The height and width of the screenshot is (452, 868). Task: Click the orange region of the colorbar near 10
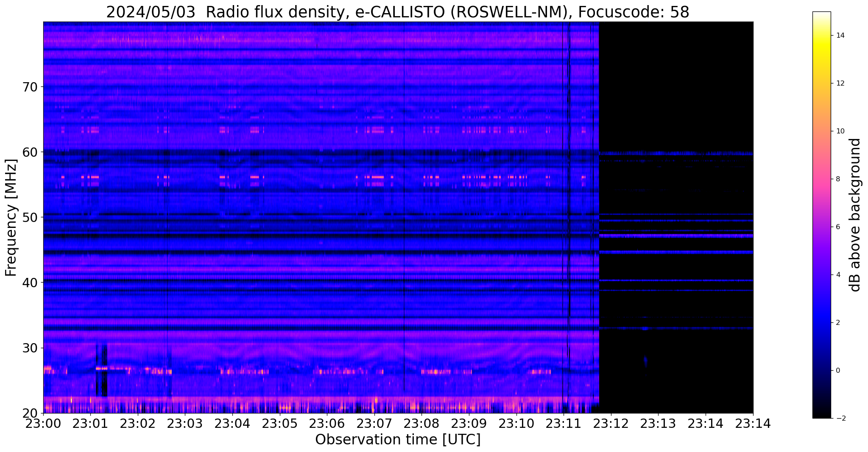(821, 131)
